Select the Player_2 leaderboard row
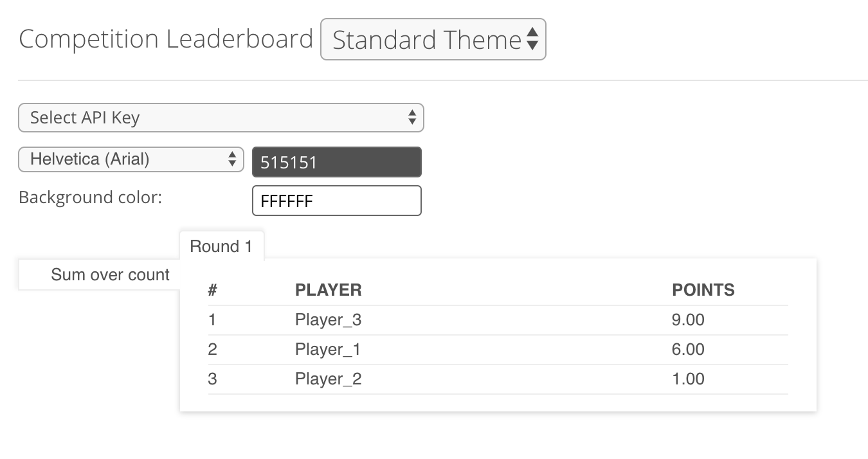The height and width of the screenshot is (459, 868). click(x=328, y=379)
